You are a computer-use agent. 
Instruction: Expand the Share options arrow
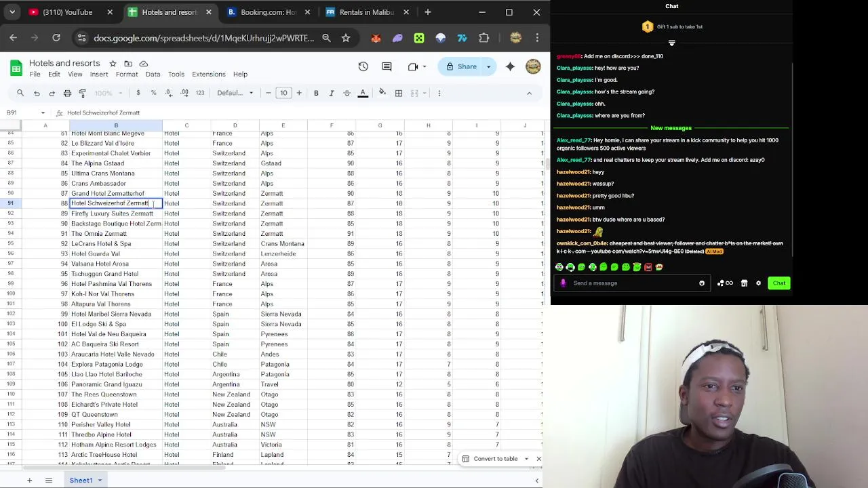coord(488,66)
